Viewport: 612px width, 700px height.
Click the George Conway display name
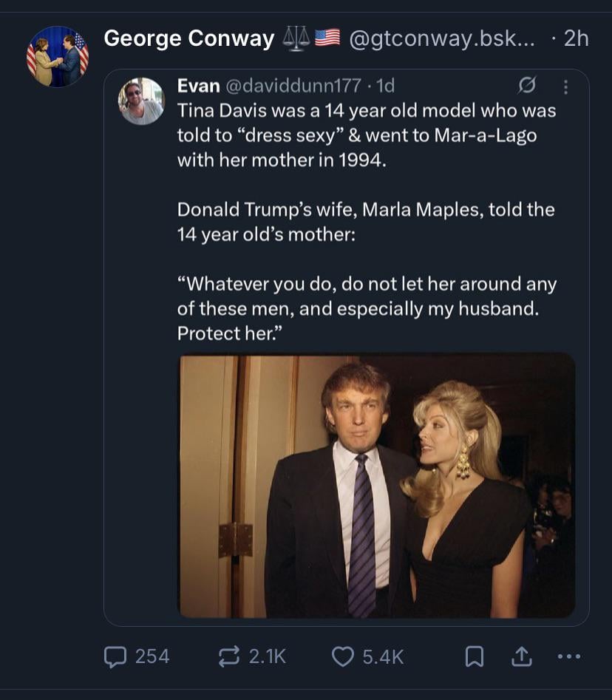188,38
